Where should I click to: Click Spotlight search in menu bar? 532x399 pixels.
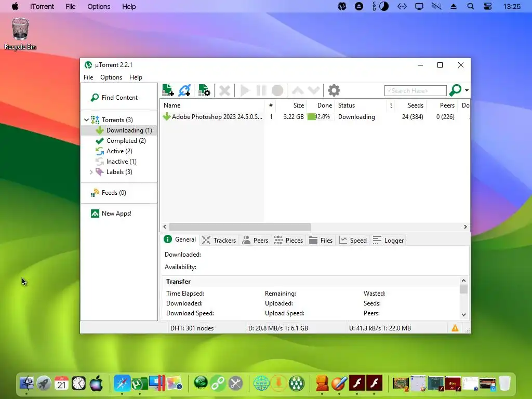pos(470,6)
